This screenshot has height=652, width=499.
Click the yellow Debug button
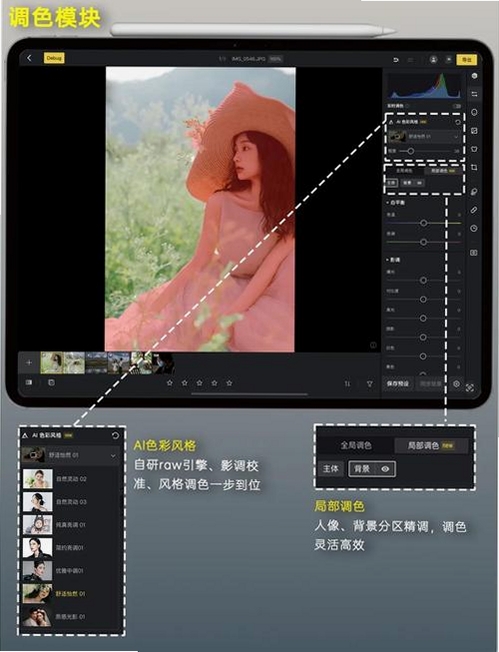click(x=54, y=58)
